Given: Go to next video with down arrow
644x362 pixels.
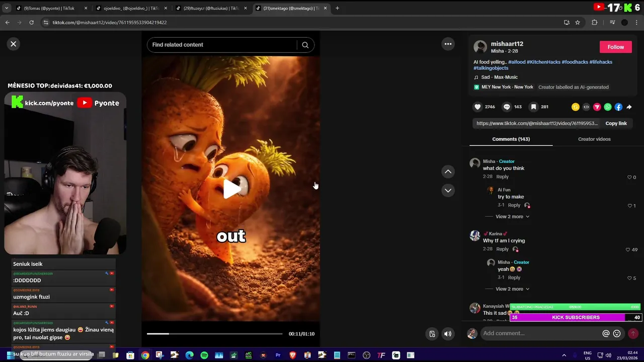Looking at the screenshot, I should pyautogui.click(x=448, y=190).
